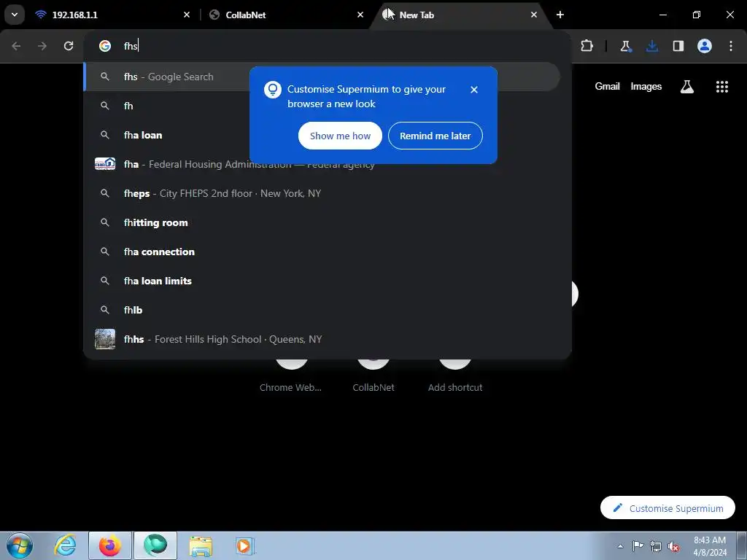
Task: Minimize the browser window
Action: tap(663, 15)
